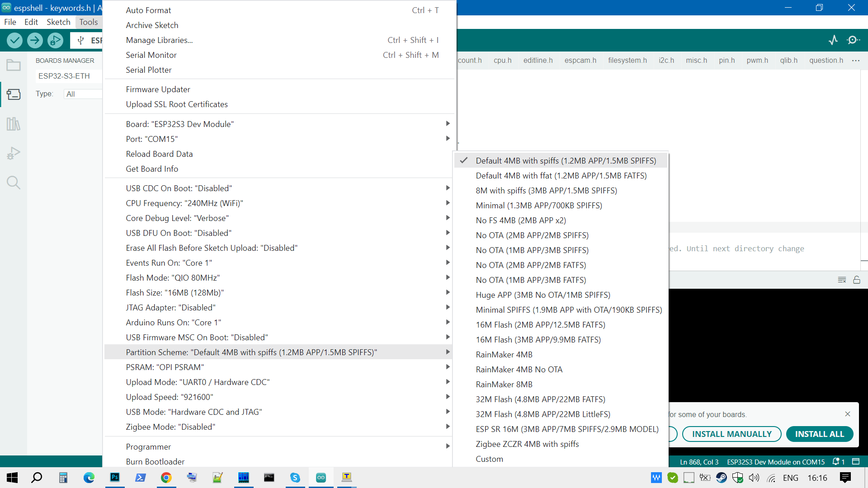The image size is (868, 488).
Task: Choose Manage Libraries menu entry
Action: (x=279, y=40)
